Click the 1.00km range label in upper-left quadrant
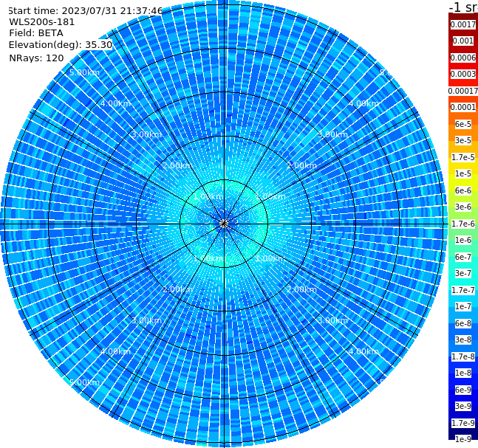 click(x=208, y=196)
